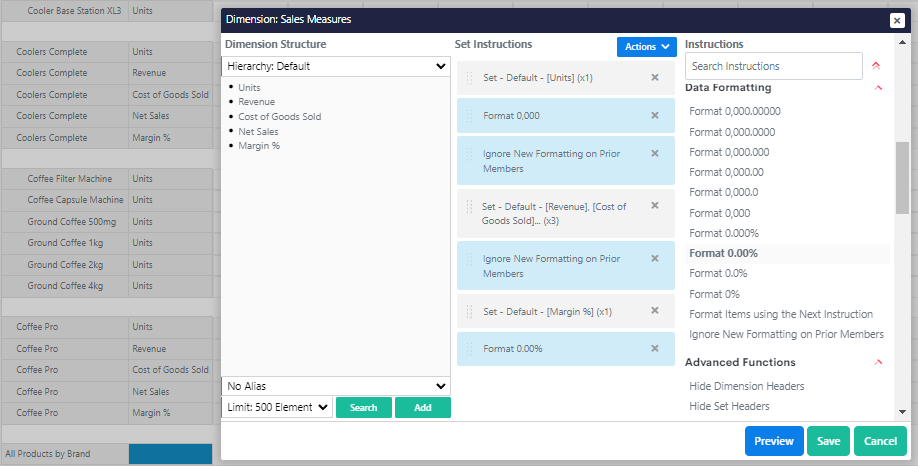Open the Limit 500 Elements dropdown
The image size is (918, 466).
[277, 407]
